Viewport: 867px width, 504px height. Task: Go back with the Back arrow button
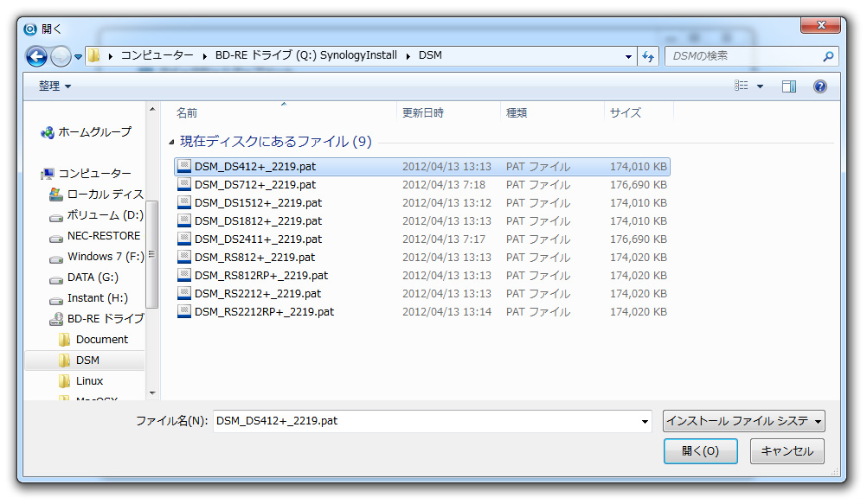coord(36,56)
